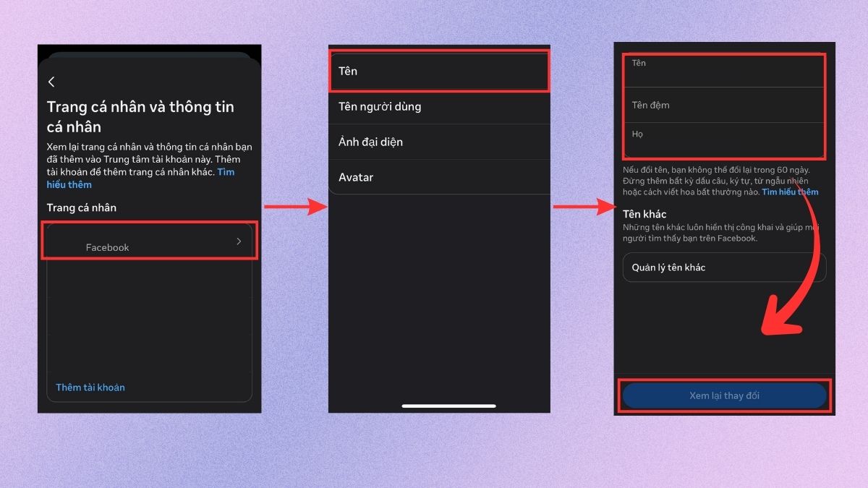Tap Thêm tài khoản link
868x488 pixels.
pyautogui.click(x=90, y=388)
